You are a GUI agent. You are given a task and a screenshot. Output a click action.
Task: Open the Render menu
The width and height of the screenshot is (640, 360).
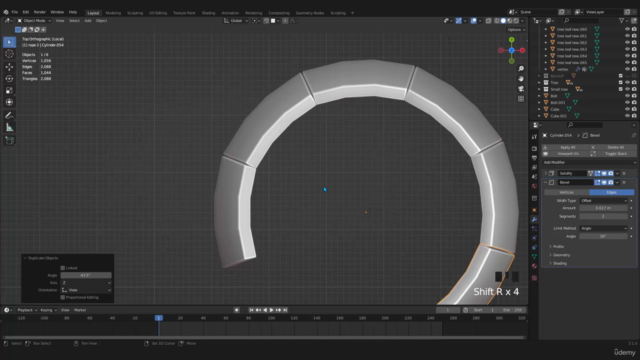coord(40,12)
